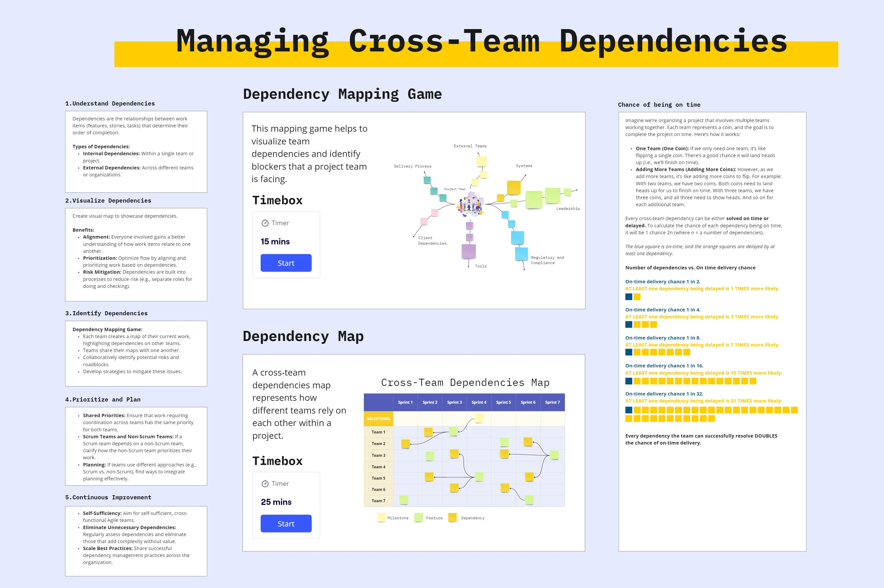Screen dimensions: 884x588
Task: Select the 'Dependency Map' heading
Action: [303, 336]
